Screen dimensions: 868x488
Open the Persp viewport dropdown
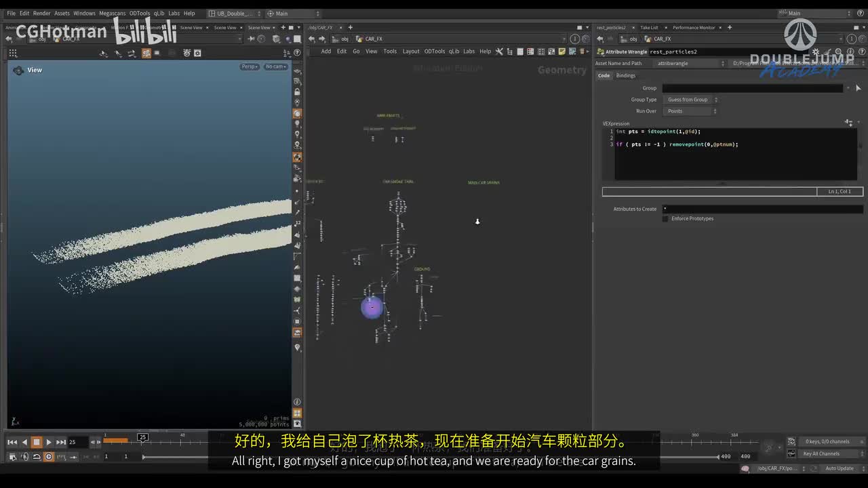pyautogui.click(x=250, y=66)
